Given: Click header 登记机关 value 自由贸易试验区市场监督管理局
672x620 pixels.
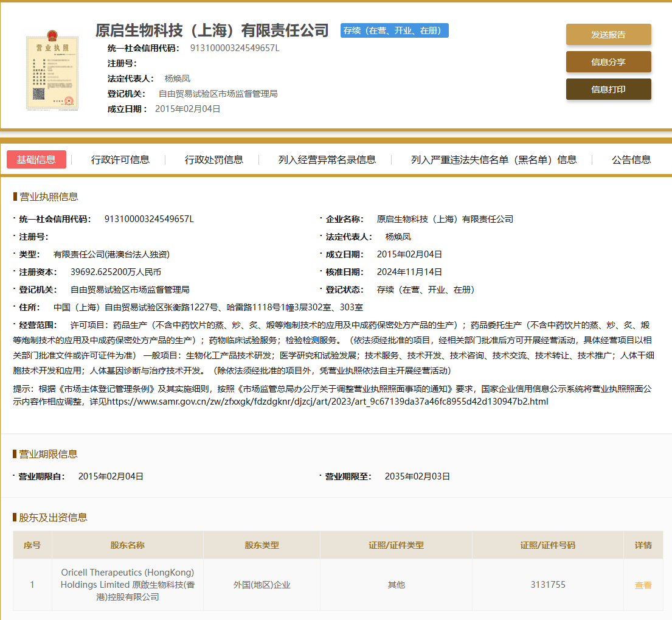Looking at the screenshot, I should (x=218, y=94).
